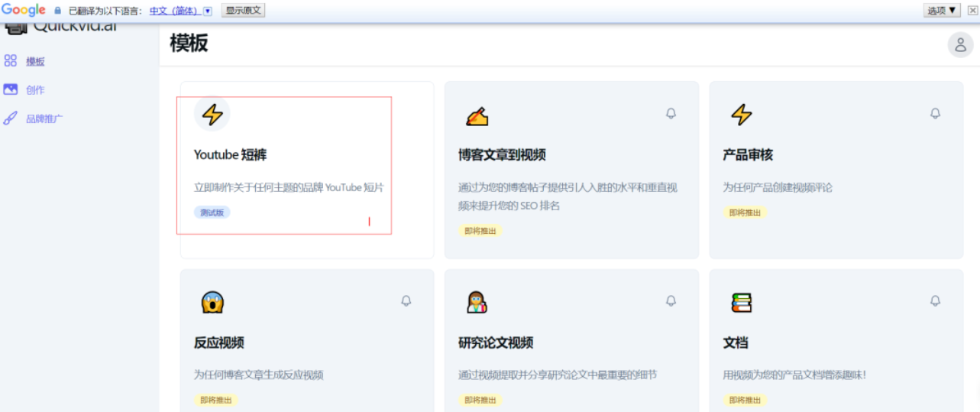Open the 品牌推广 sidebar item
980x412 pixels.
click(44, 119)
